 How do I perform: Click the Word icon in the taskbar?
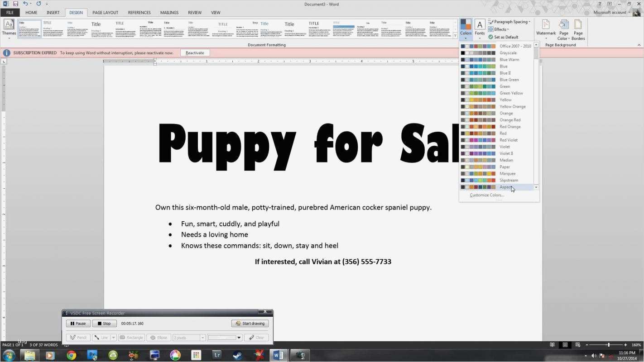[x=278, y=355]
